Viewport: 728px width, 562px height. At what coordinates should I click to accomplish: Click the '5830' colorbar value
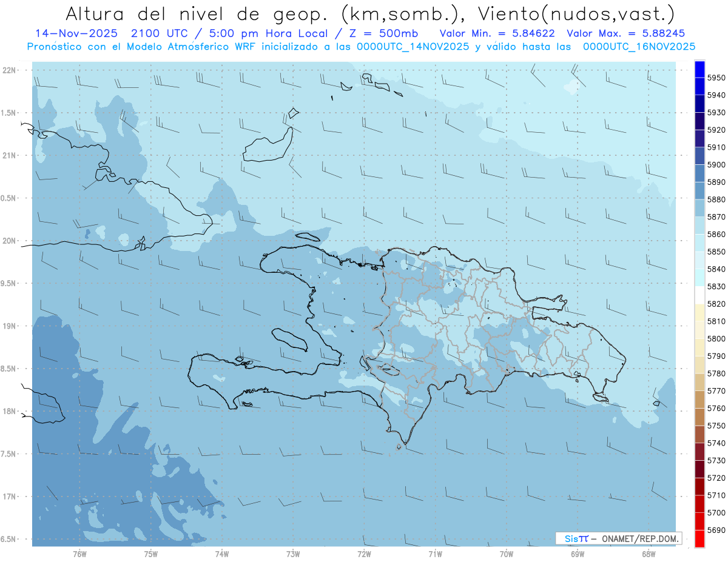click(716, 287)
